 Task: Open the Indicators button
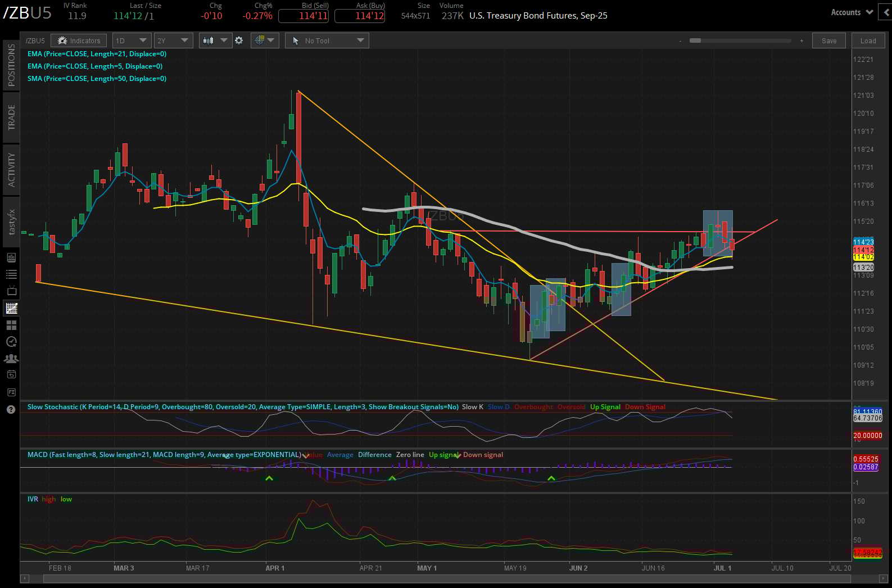[x=79, y=40]
